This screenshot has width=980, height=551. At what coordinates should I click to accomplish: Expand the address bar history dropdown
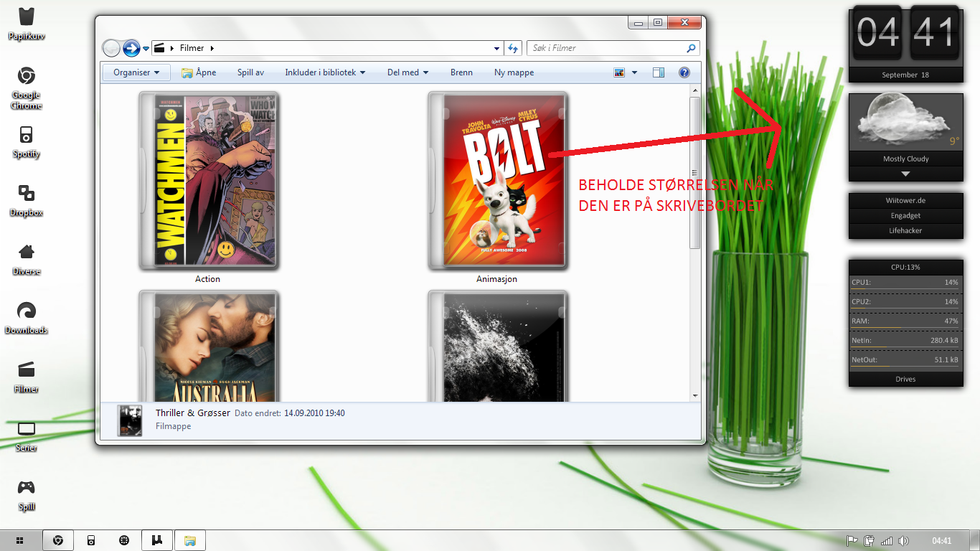tap(497, 48)
